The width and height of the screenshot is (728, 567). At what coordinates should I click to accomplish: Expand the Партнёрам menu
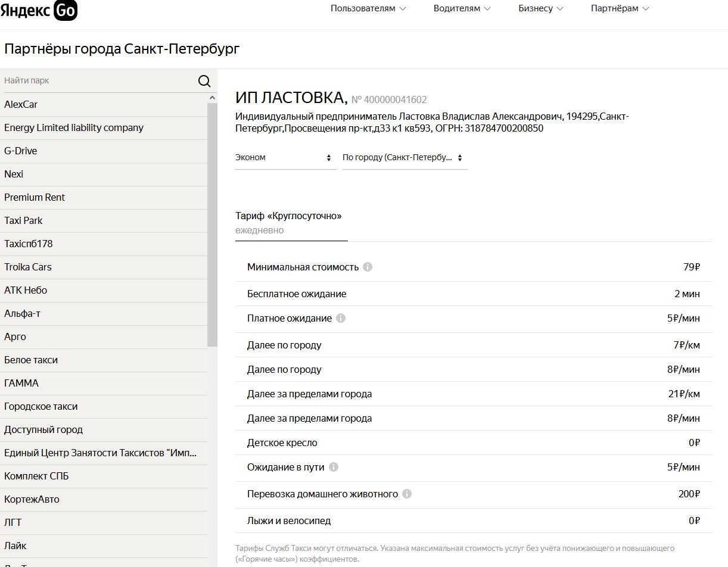click(x=620, y=8)
